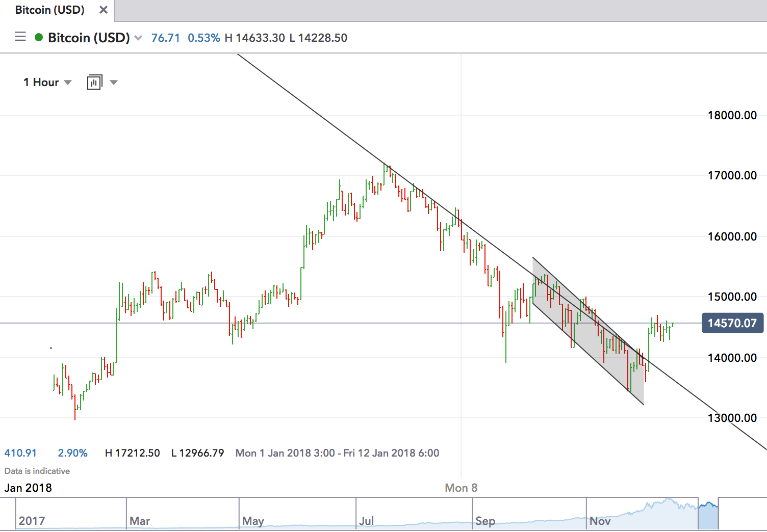Open the chart type icon
767x532 pixels.
click(x=94, y=82)
